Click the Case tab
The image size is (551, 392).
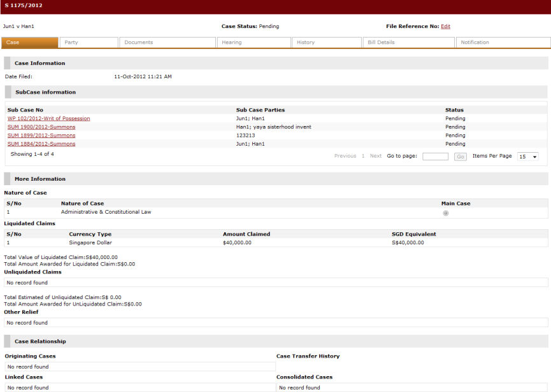click(x=30, y=43)
